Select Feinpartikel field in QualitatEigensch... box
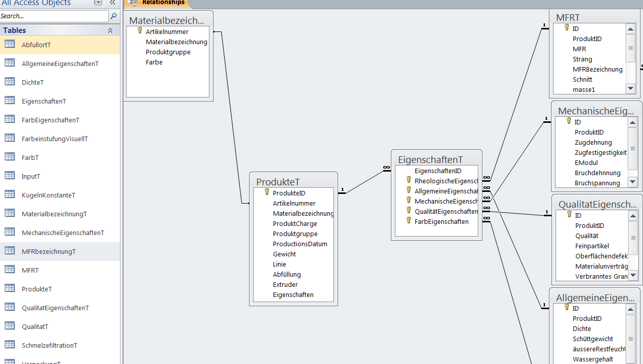643x364 pixels. pyautogui.click(x=592, y=246)
